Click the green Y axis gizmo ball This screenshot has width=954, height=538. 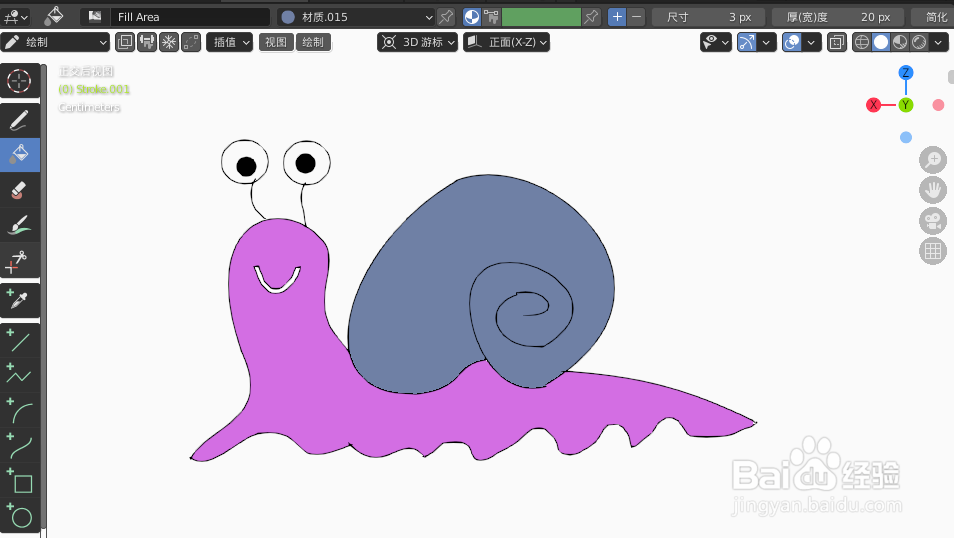pyautogui.click(x=905, y=105)
